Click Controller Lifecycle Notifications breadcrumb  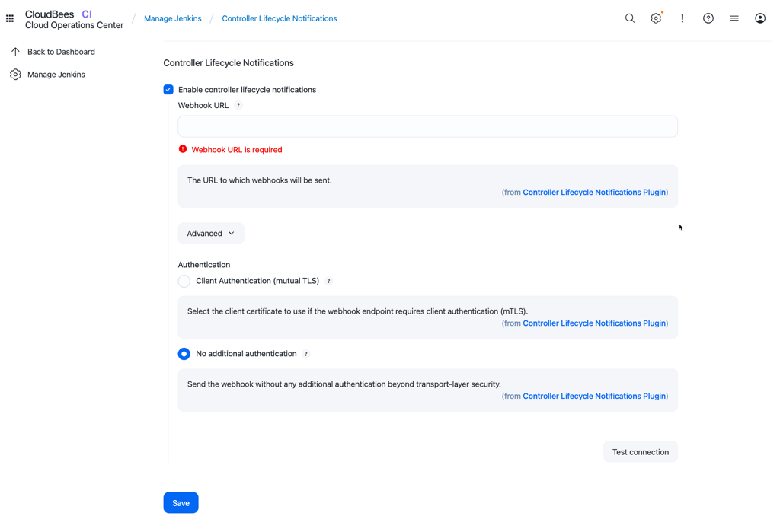point(279,18)
